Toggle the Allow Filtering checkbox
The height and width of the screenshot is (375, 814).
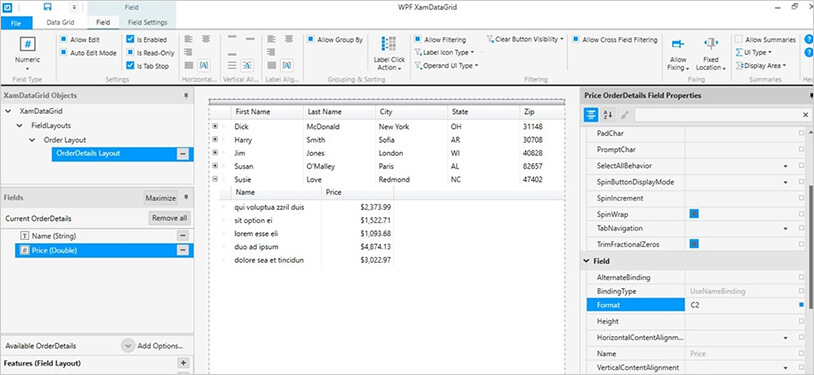(417, 39)
